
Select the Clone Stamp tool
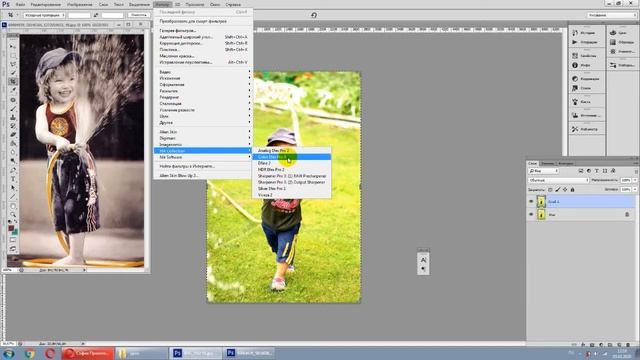13,117
